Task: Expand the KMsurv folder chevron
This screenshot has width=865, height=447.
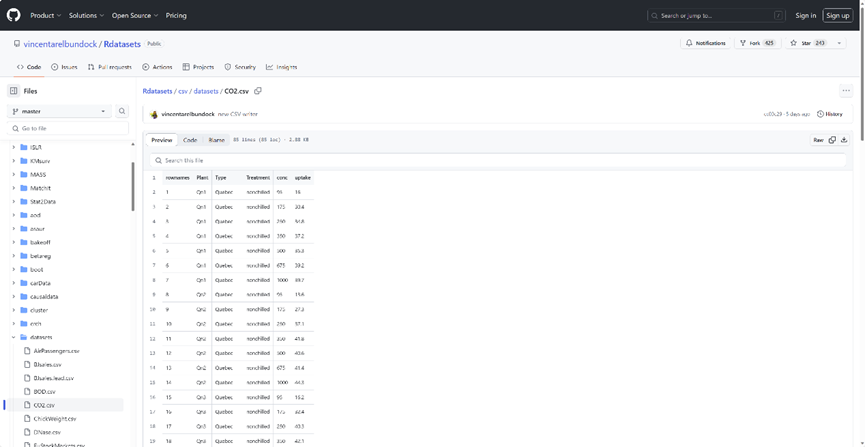Action: click(14, 161)
